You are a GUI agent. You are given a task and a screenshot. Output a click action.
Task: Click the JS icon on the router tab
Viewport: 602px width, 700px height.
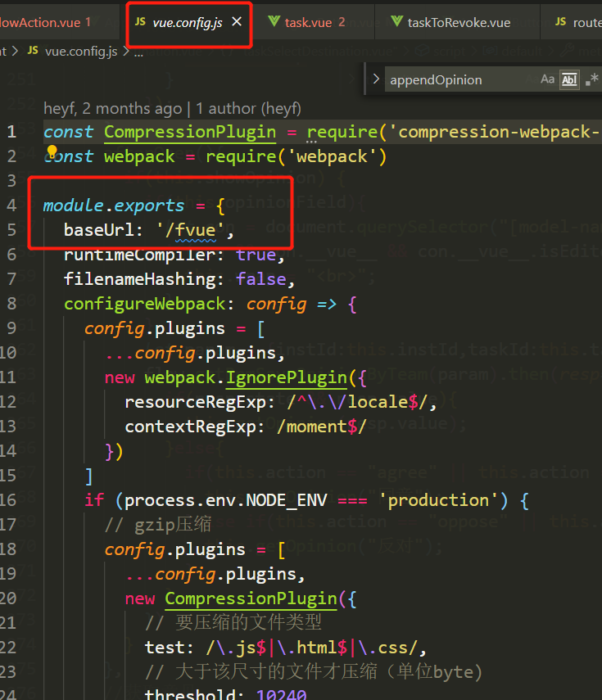click(560, 22)
